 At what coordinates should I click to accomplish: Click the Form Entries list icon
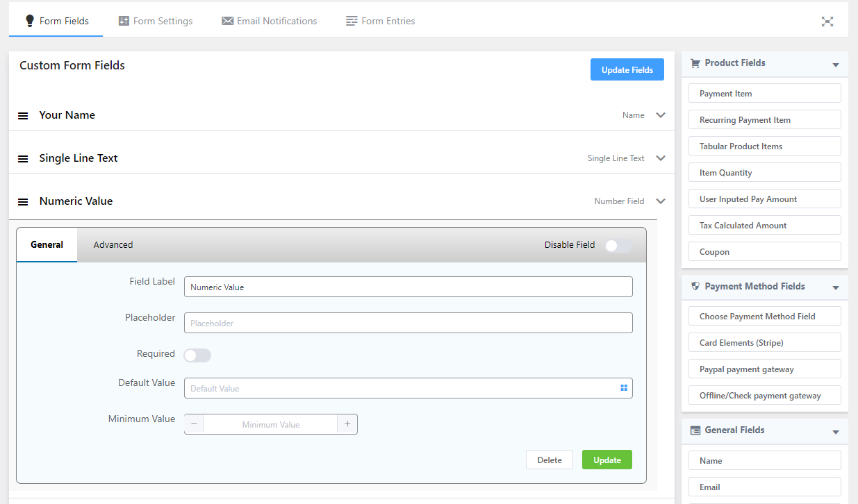point(352,21)
